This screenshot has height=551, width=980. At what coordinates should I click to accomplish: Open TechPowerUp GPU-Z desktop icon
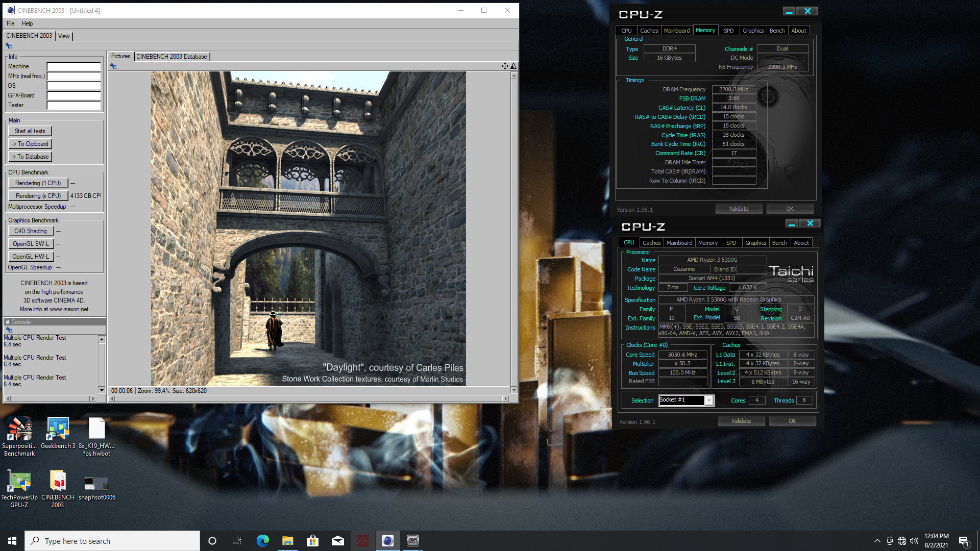[19, 488]
